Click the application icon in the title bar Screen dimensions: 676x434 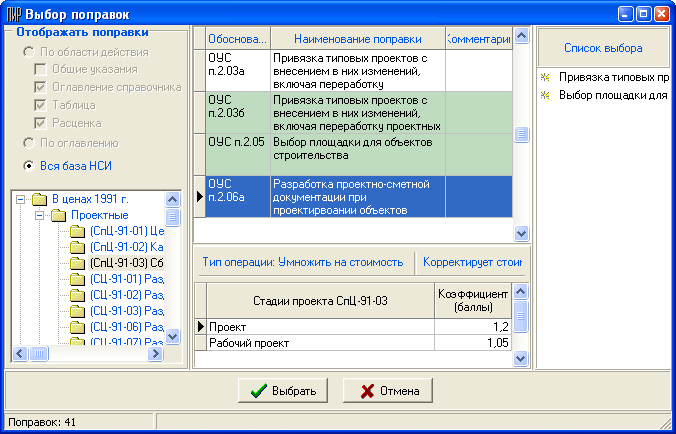coord(12,15)
